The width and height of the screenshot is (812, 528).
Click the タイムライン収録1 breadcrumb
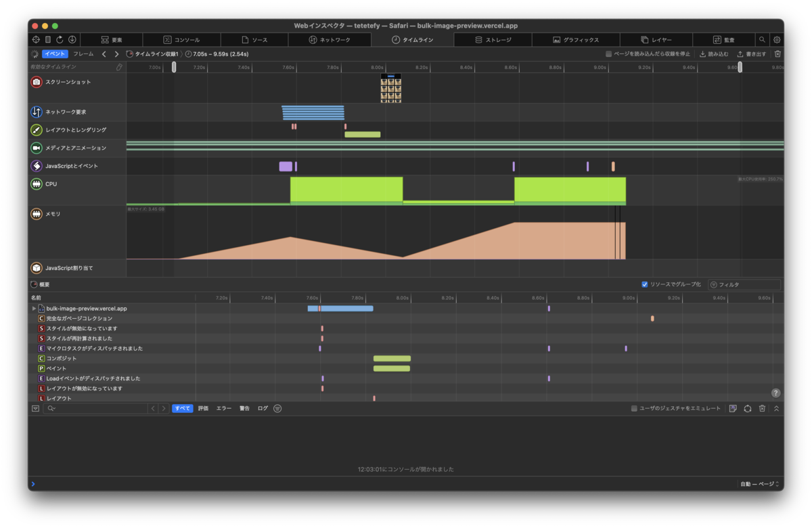click(152, 54)
